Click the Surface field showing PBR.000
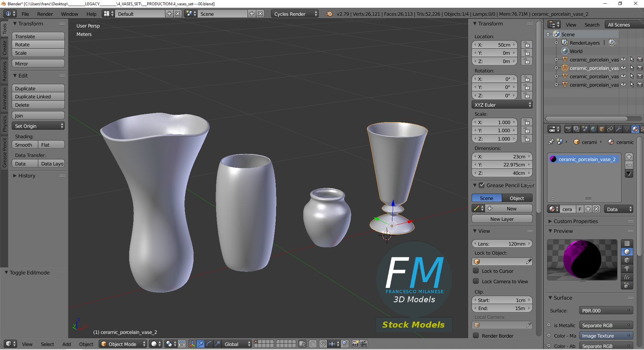 pyautogui.click(x=605, y=310)
